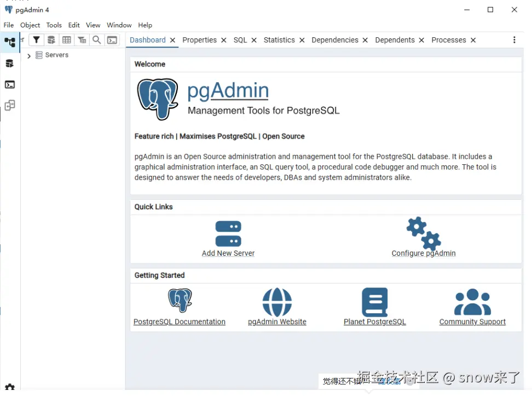Screen dimensions: 532x396
Task: Open the PSQL workspace sidebar icon
Action: click(10, 84)
